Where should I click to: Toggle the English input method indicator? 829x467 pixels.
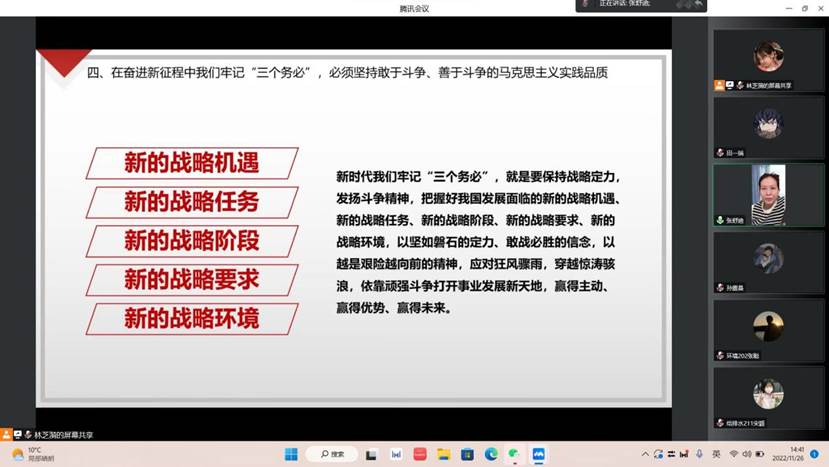coord(716,454)
